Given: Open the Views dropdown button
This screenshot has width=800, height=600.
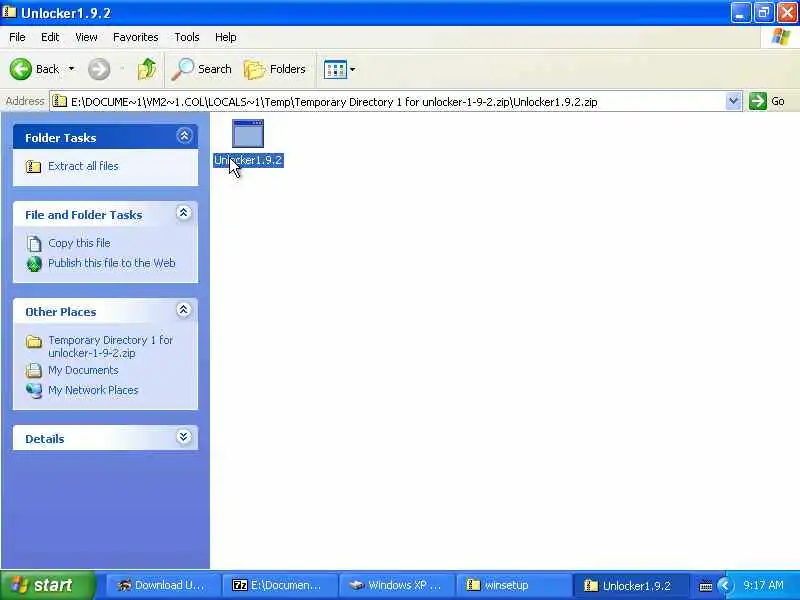Looking at the screenshot, I should click(339, 69).
